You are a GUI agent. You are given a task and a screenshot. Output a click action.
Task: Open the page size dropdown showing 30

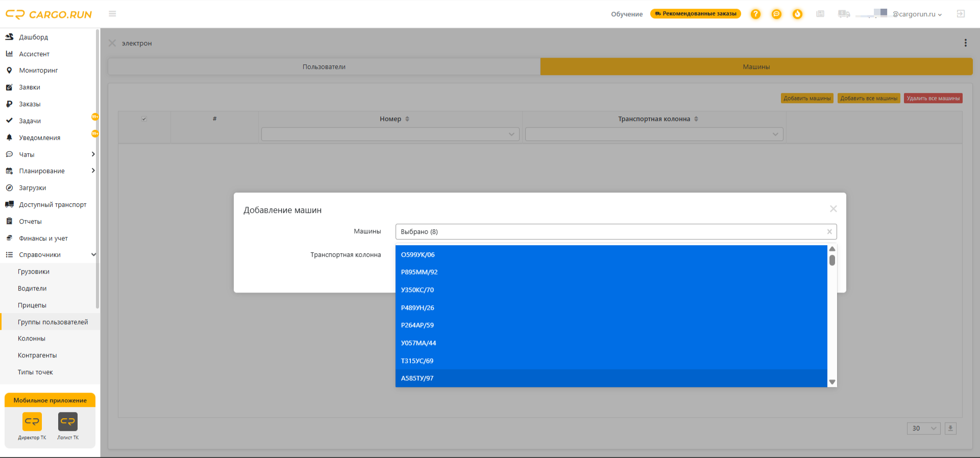pyautogui.click(x=923, y=428)
